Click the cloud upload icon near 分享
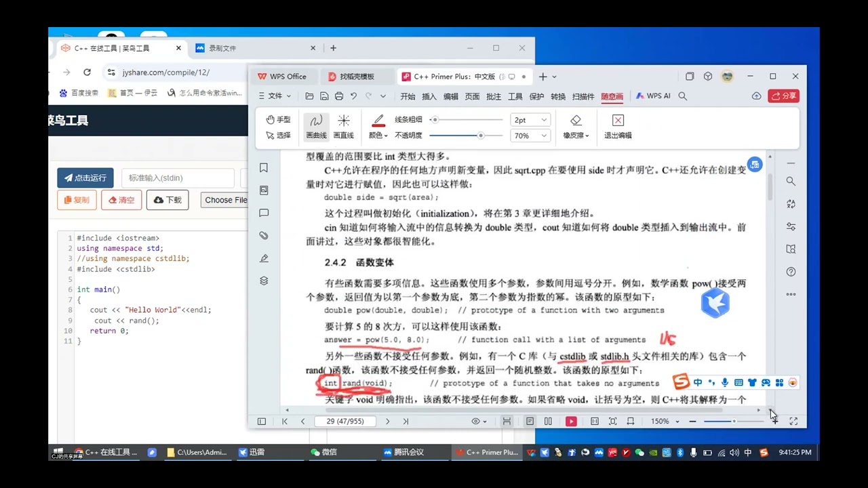The image size is (868, 488). [756, 96]
